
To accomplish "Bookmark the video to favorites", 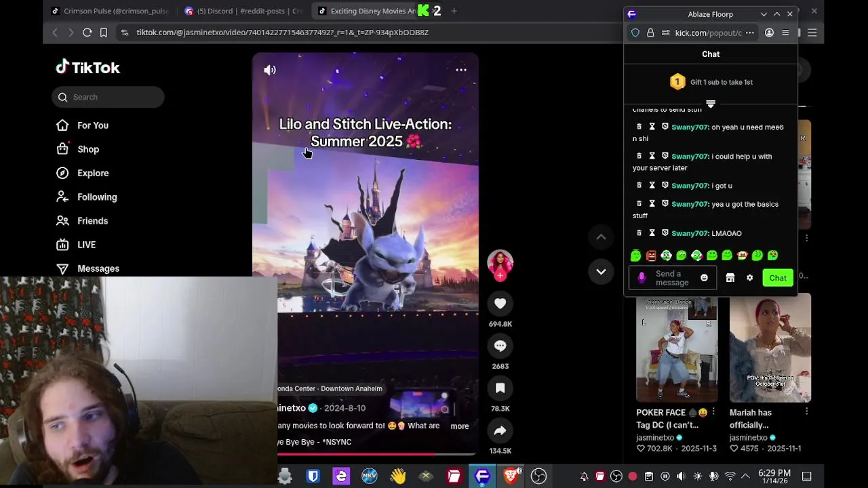I will tap(500, 388).
